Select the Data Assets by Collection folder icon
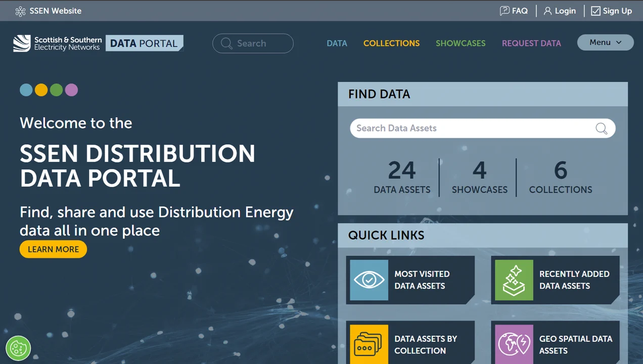643x364 pixels. point(369,344)
